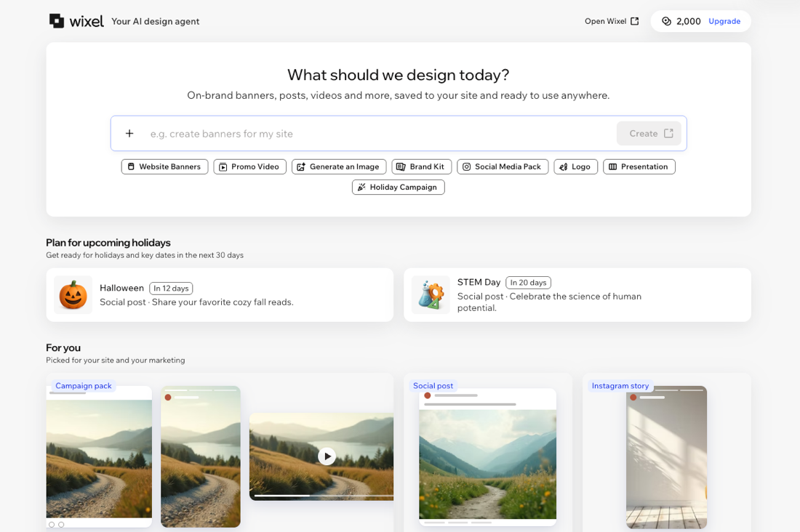Open the Halloween holiday card

[x=220, y=295]
